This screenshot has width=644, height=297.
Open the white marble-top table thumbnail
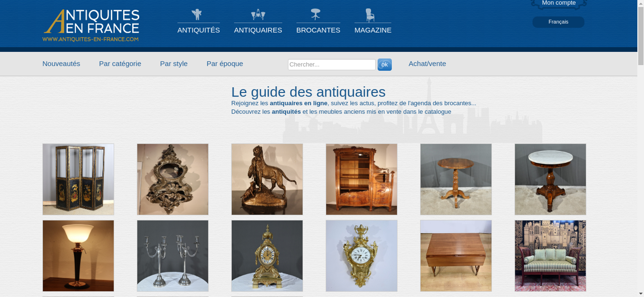(550, 179)
